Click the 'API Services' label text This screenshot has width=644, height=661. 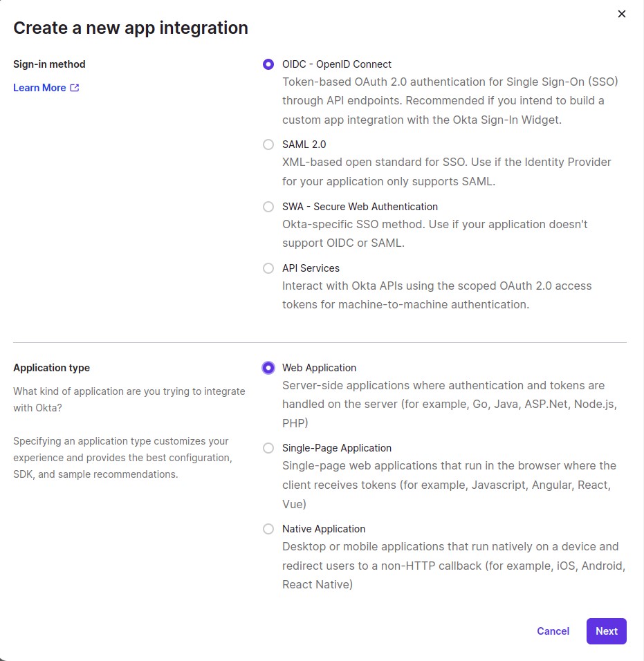point(311,268)
